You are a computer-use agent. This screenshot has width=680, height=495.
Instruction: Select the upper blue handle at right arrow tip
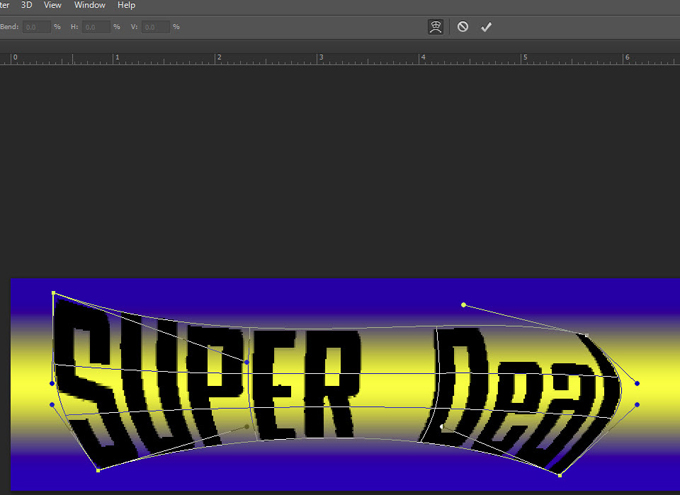[637, 383]
